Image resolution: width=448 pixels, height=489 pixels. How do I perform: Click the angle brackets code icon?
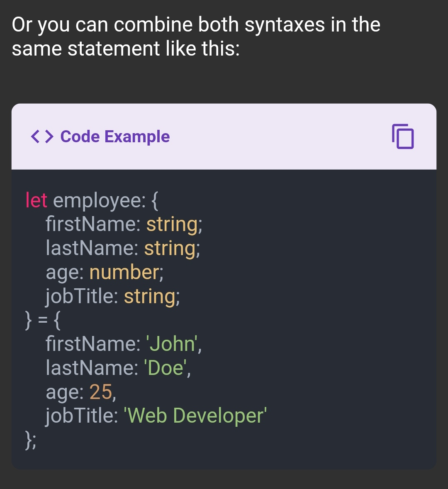[42, 136]
